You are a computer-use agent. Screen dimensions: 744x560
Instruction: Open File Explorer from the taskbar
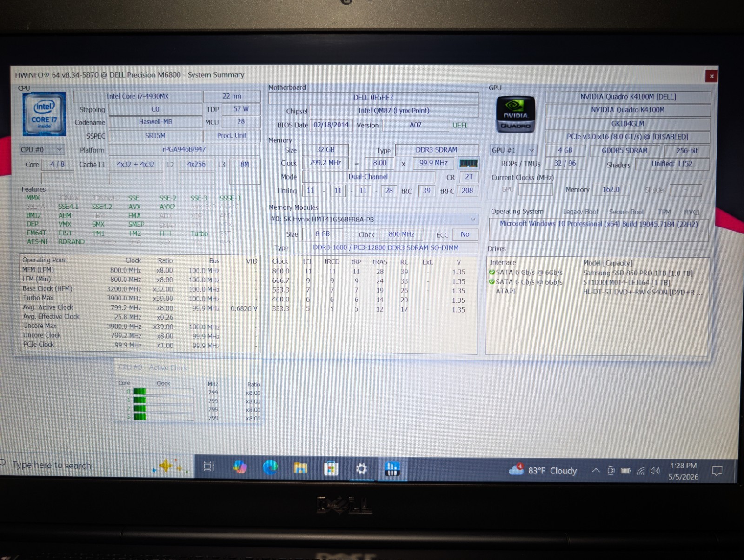[300, 468]
